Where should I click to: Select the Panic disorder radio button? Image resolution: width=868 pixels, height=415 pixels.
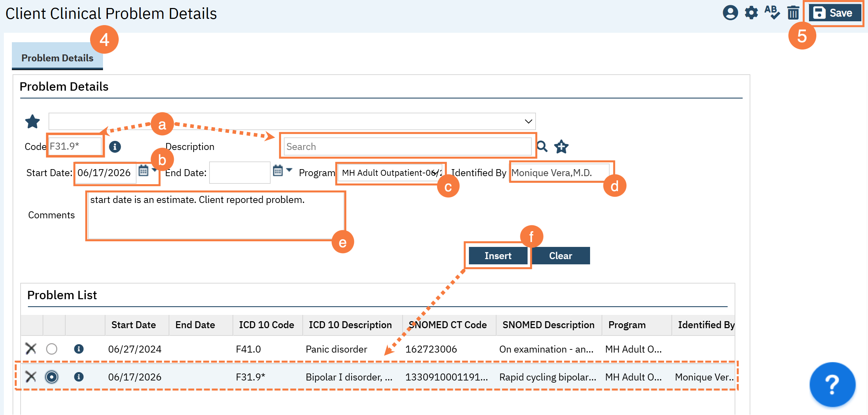[52, 349]
